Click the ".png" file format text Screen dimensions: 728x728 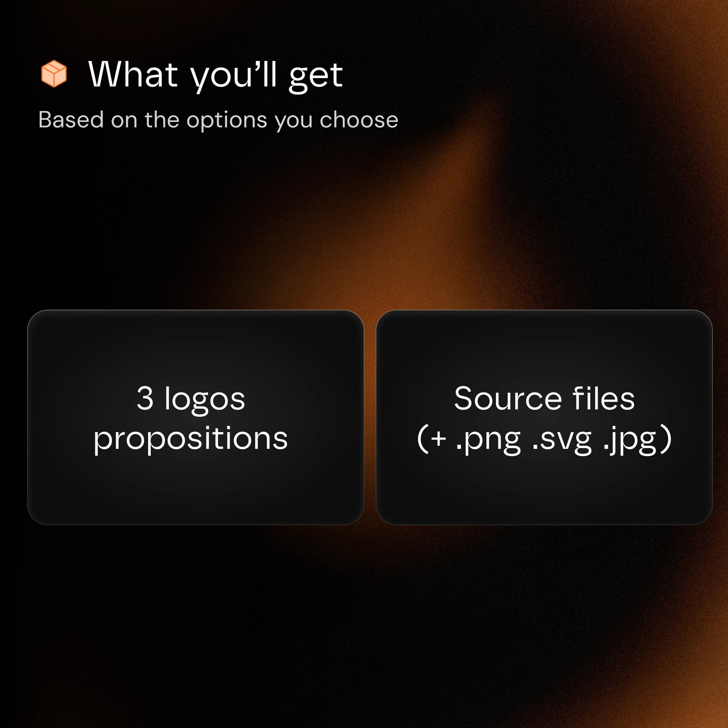coord(488,440)
